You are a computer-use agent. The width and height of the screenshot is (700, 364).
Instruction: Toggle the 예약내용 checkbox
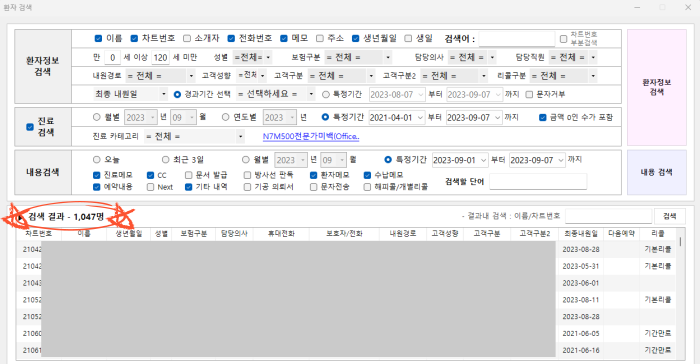pos(96,187)
